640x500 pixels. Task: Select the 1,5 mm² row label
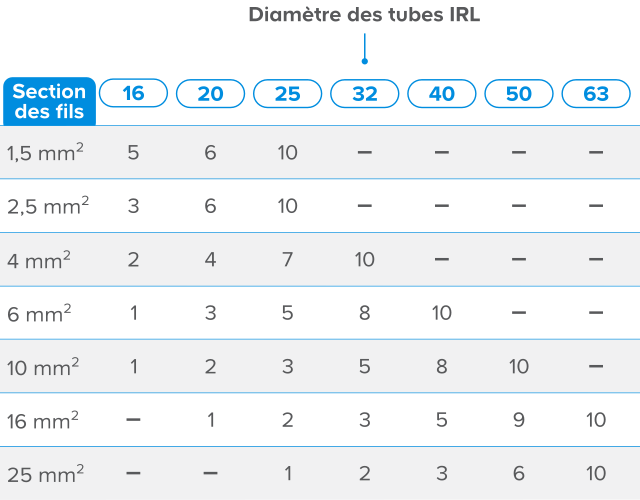[x=44, y=153]
